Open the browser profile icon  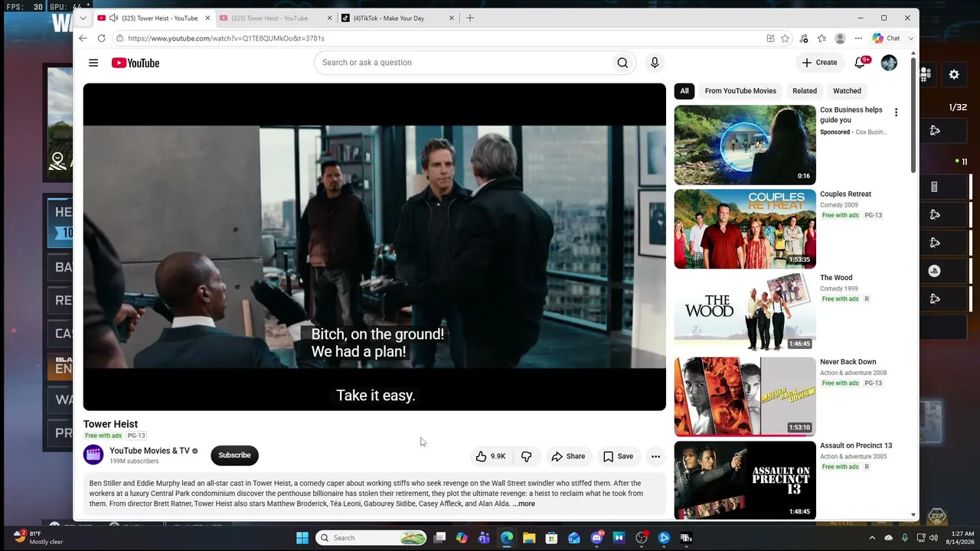point(840,38)
